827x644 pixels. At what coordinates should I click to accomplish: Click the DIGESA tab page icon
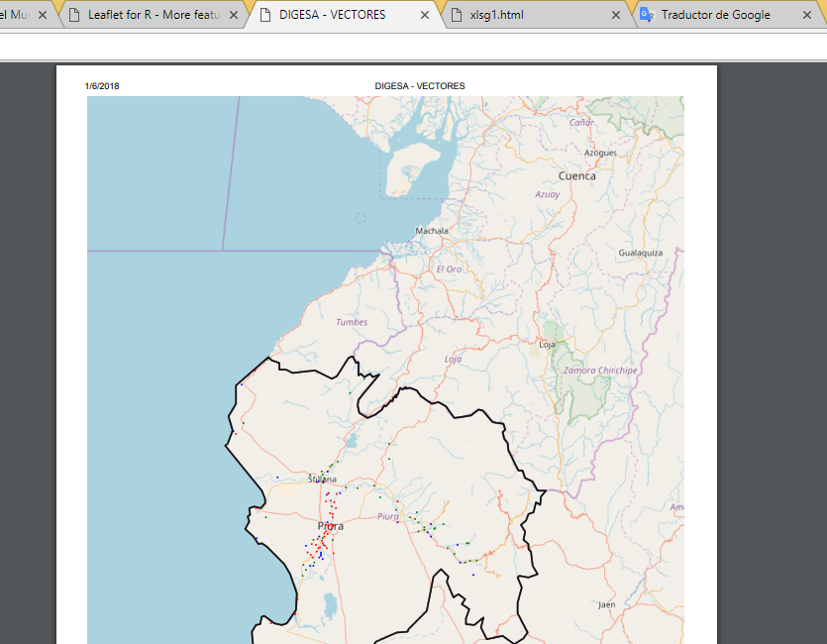(x=265, y=15)
